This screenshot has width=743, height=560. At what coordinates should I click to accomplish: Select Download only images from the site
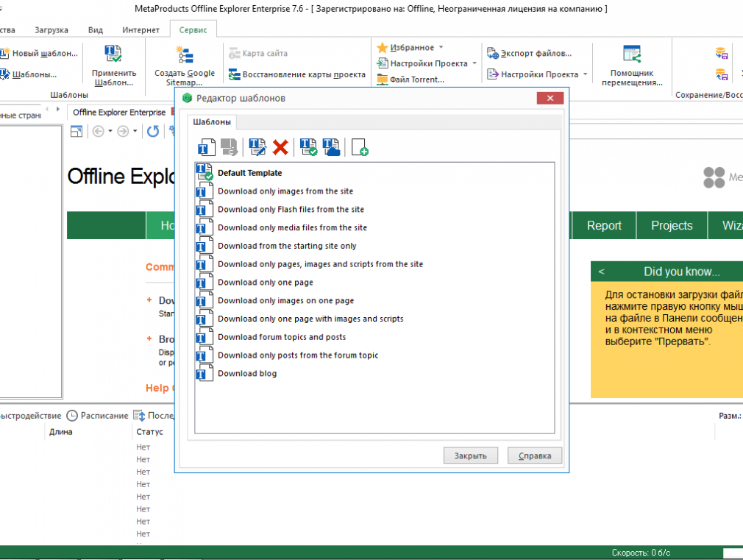[374, 191]
